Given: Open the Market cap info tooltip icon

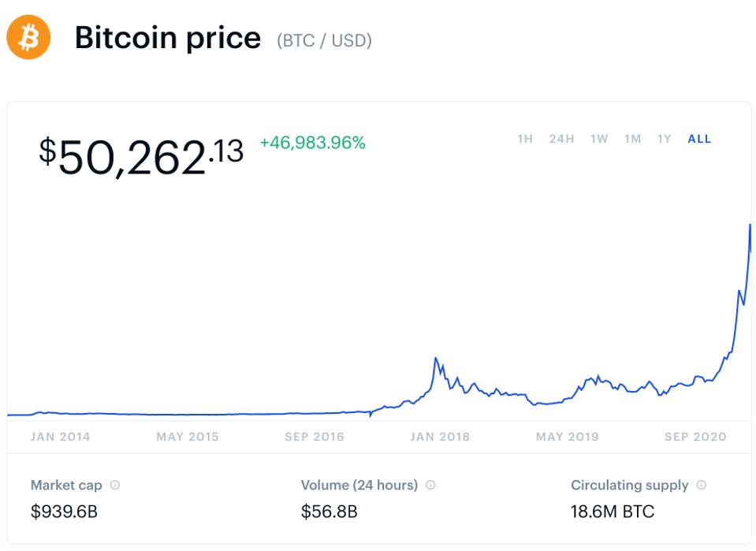Looking at the screenshot, I should (115, 486).
